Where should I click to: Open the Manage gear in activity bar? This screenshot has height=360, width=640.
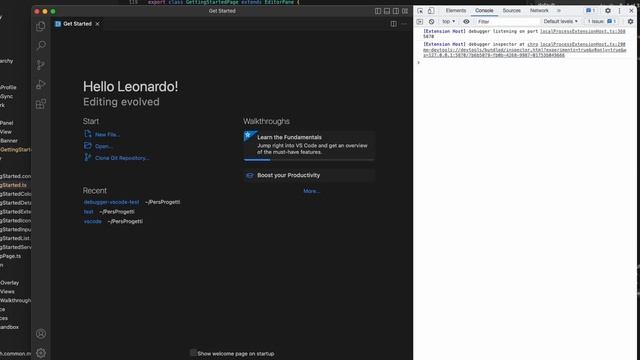[x=41, y=353]
